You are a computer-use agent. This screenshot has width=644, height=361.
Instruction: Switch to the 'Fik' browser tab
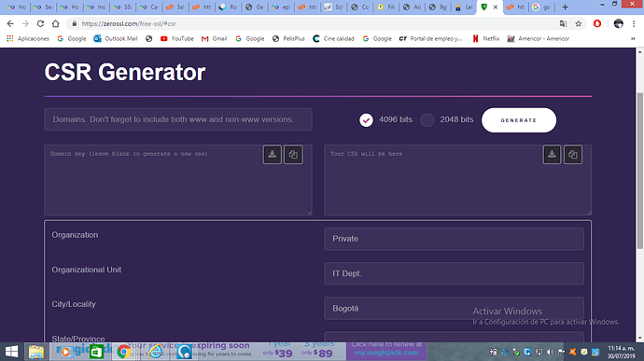pyautogui.click(x=386, y=7)
